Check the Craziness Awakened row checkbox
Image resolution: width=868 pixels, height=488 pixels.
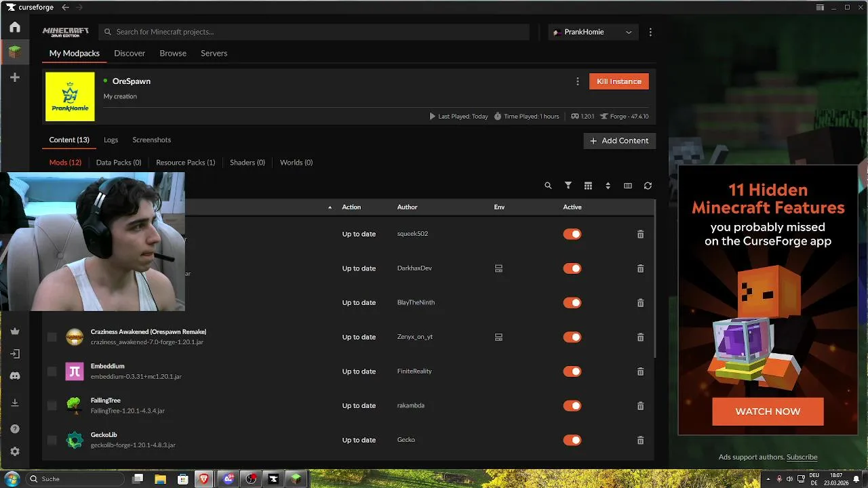[x=52, y=337]
